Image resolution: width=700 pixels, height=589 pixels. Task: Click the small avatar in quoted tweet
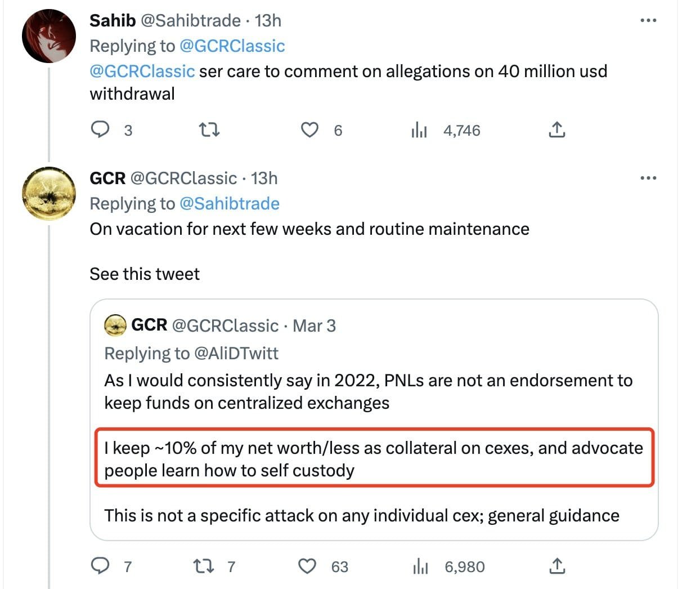point(115,325)
